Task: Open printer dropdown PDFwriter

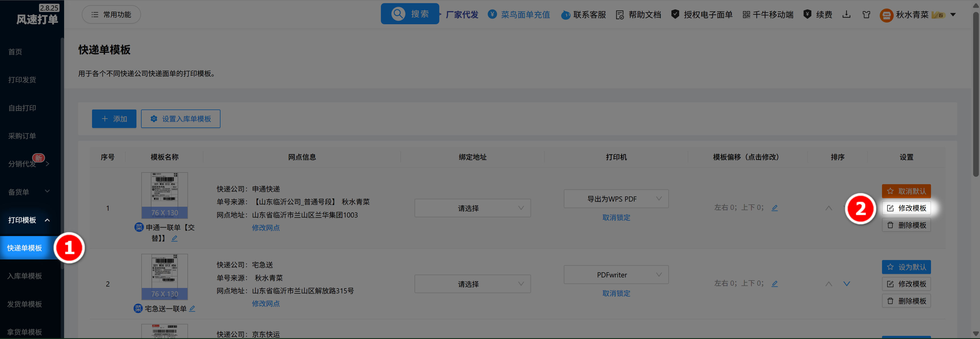Action: tap(616, 275)
